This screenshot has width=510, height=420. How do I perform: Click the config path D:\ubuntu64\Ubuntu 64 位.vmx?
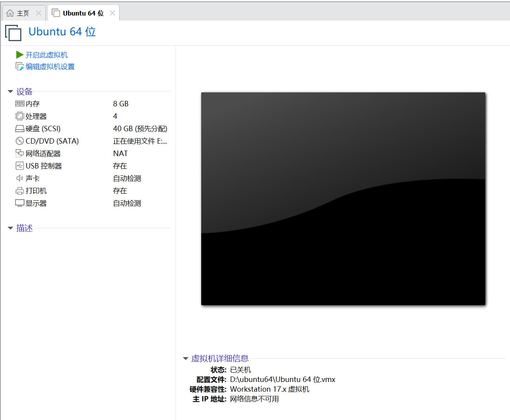(x=283, y=379)
